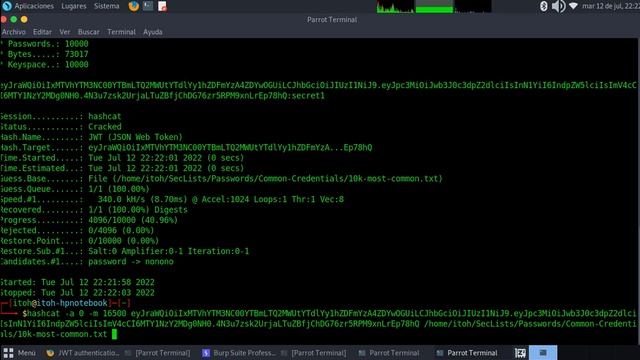Image resolution: width=640 pixels, height=360 pixels.
Task: Click 'Salt:0 Amplifier:0-1 Iteration:0-1' text
Action: click(168, 251)
